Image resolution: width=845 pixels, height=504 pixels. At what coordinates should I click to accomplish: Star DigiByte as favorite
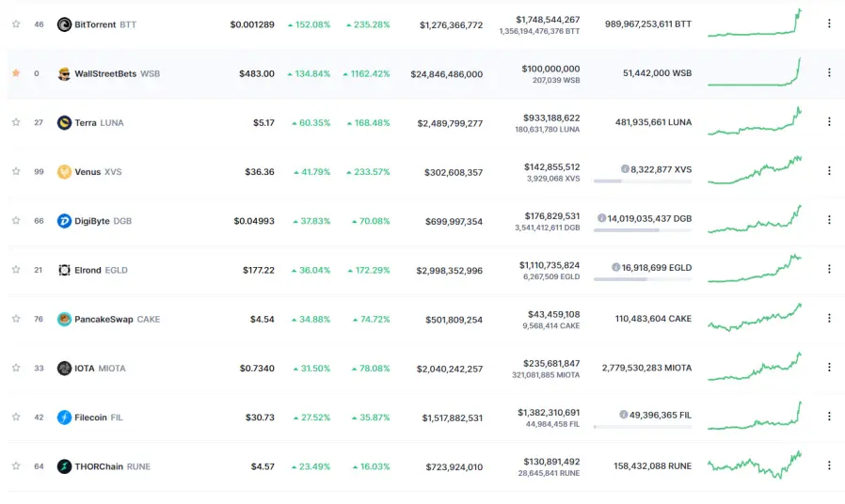[x=16, y=220]
